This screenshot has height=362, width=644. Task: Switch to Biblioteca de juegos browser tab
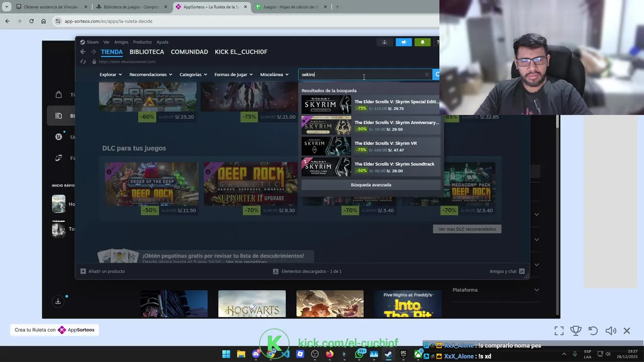[132, 7]
